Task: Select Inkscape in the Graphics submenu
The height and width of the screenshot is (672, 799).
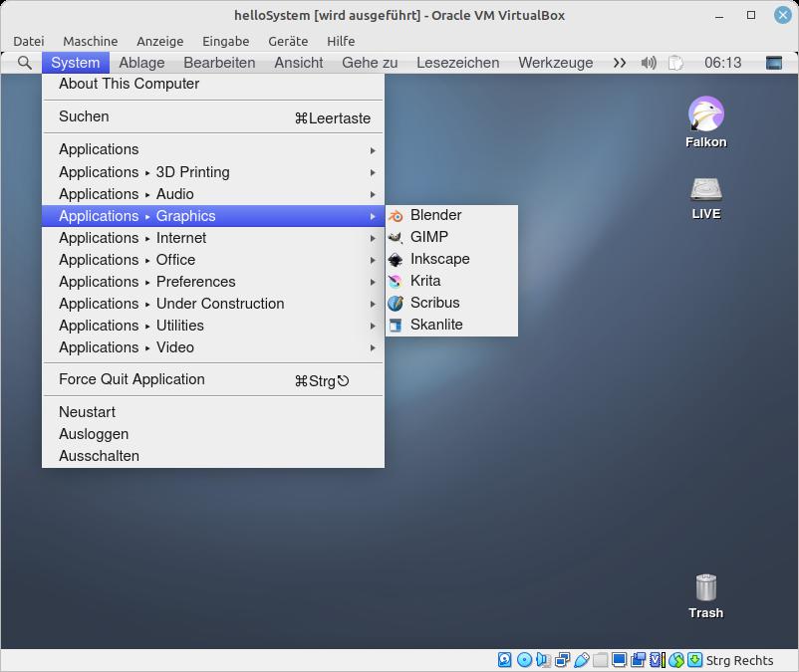Action: click(x=438, y=258)
